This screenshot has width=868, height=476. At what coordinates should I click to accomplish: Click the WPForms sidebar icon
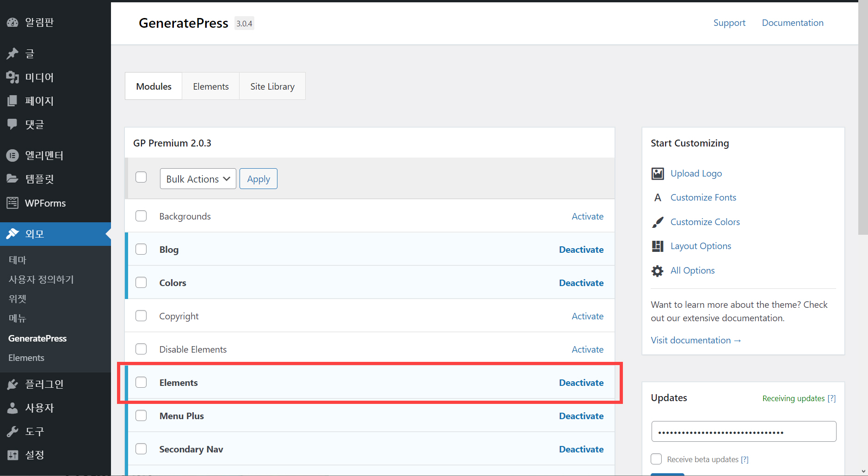12,203
